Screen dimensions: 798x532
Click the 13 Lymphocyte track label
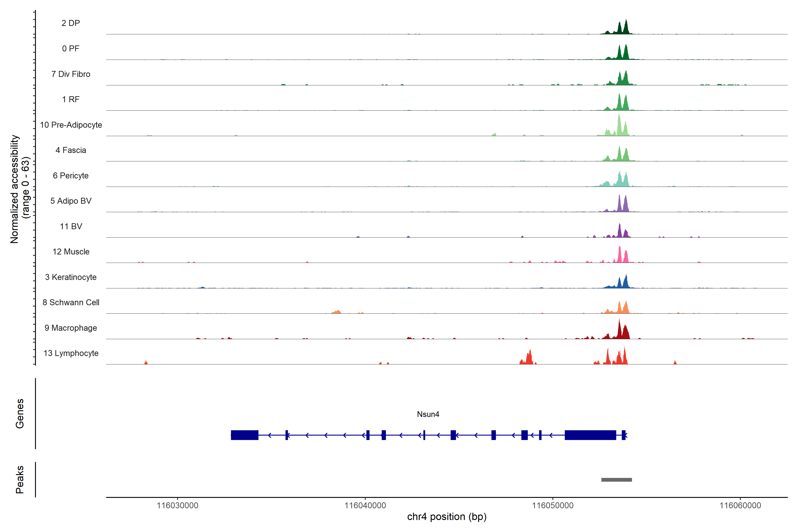tap(71, 353)
